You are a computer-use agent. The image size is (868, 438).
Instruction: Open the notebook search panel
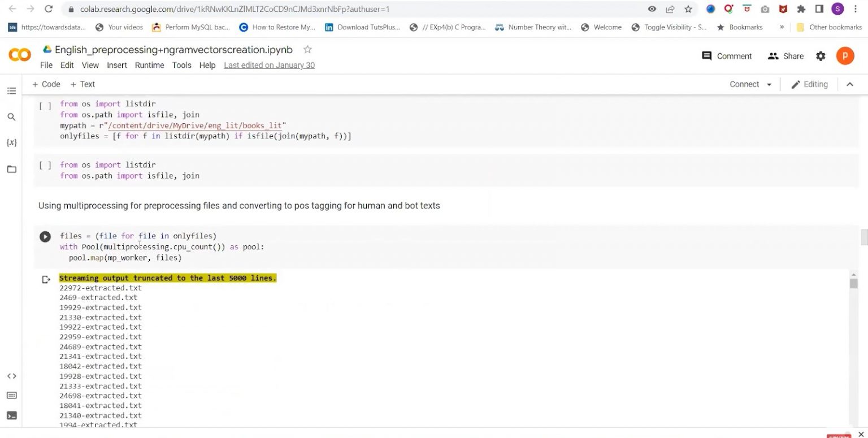tap(11, 116)
